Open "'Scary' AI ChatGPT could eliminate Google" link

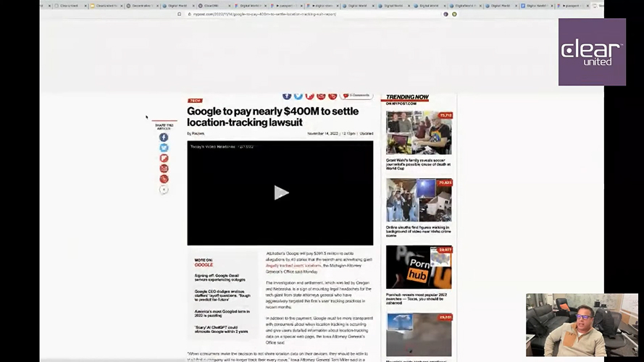(221, 329)
